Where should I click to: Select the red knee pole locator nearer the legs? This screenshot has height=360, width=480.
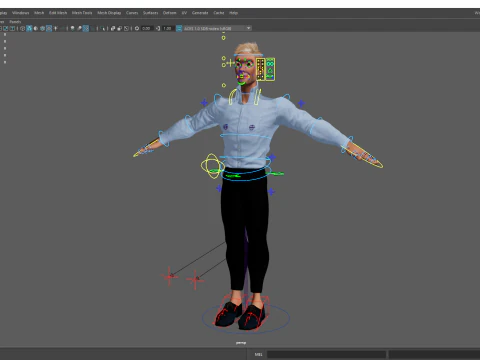point(195,279)
